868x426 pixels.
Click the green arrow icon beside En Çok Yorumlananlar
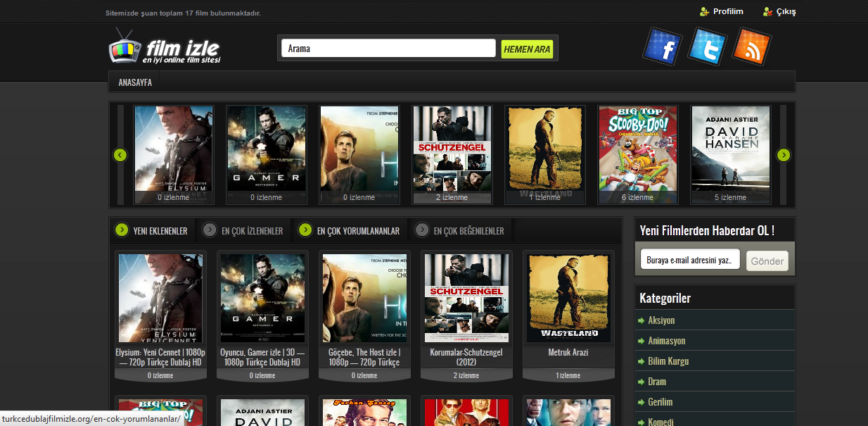[x=305, y=230]
